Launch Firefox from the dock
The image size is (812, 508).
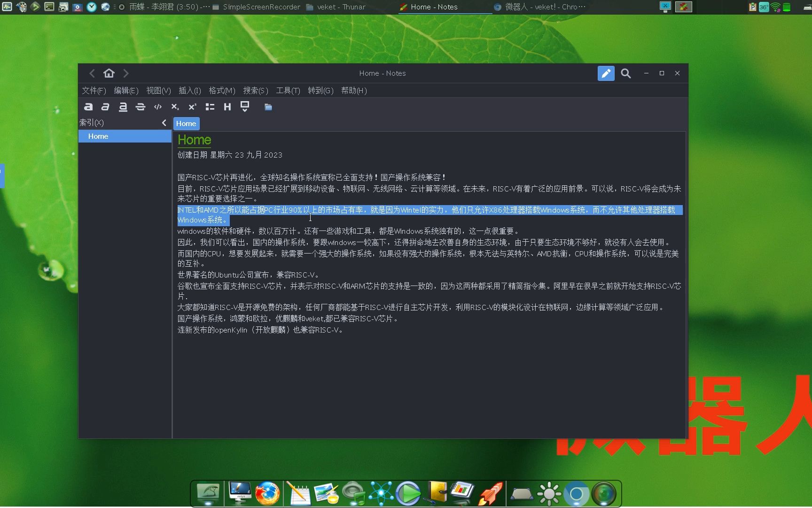(267, 493)
